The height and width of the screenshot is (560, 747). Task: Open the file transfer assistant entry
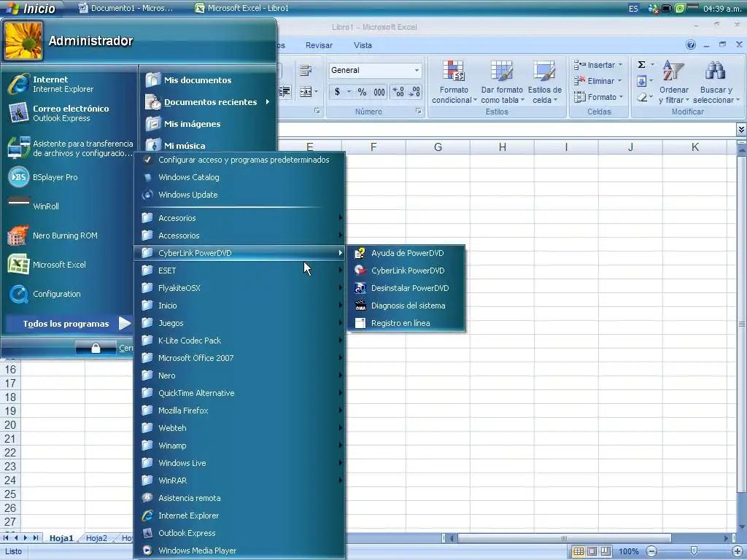(x=69, y=148)
